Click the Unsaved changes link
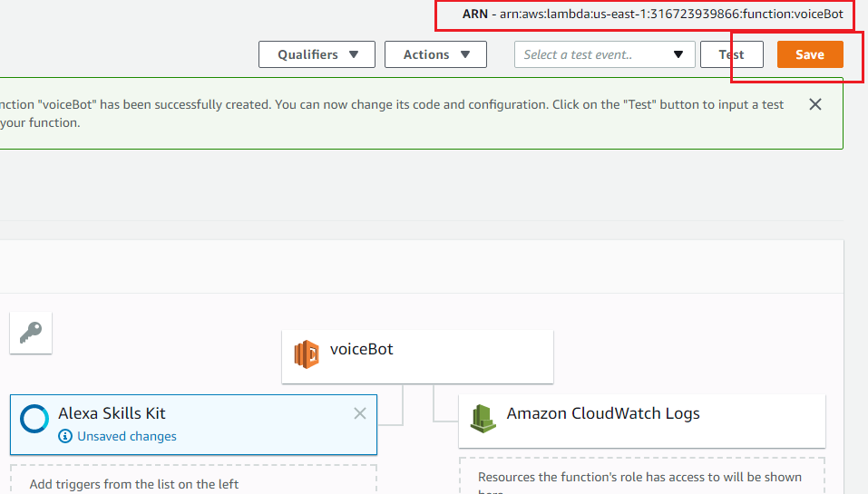 (x=127, y=437)
